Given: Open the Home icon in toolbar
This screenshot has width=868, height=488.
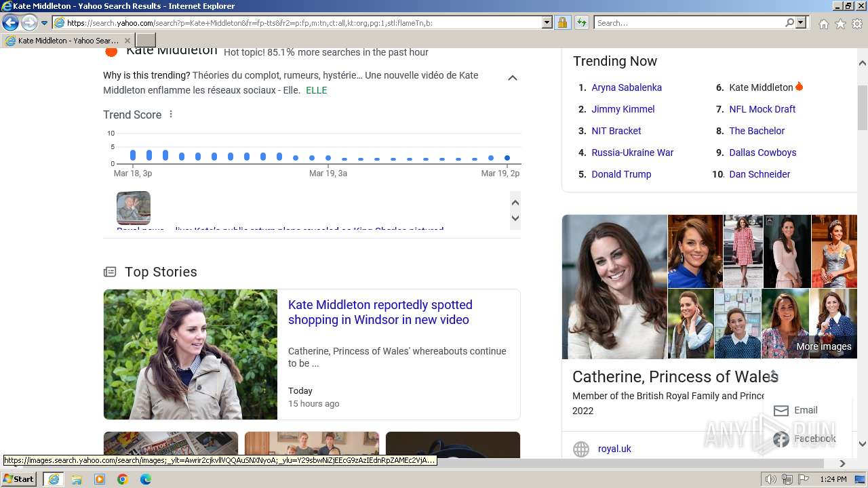Looking at the screenshot, I should [x=823, y=24].
